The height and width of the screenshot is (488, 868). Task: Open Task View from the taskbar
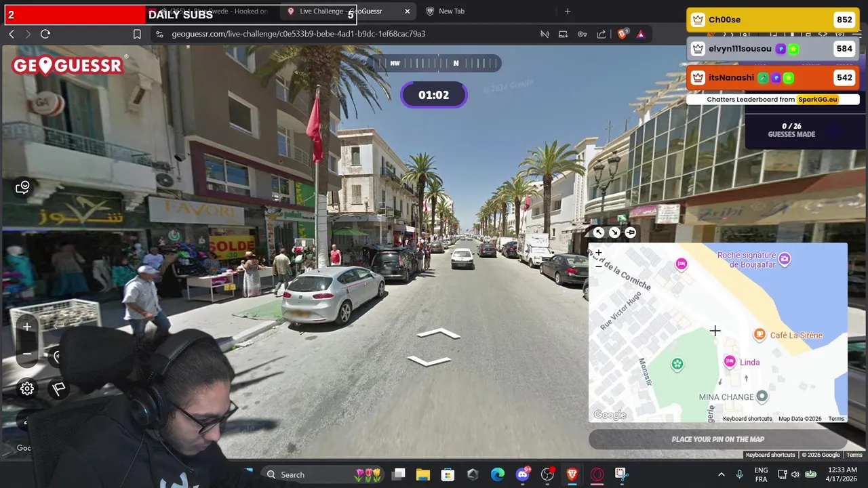(x=399, y=474)
